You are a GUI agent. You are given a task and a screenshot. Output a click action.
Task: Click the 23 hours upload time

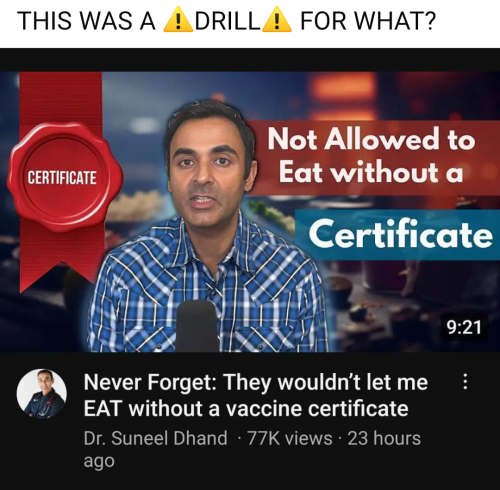point(384,438)
